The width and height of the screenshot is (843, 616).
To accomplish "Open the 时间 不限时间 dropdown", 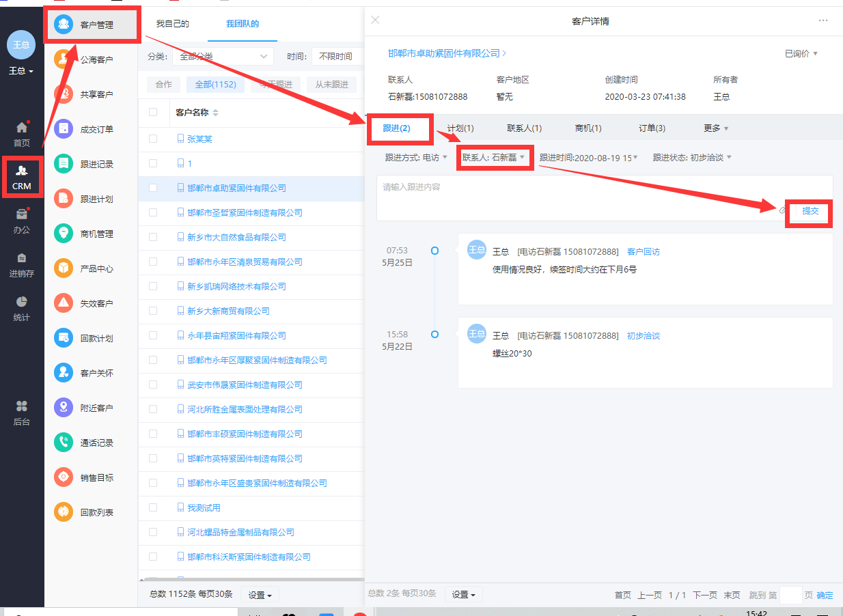I will point(337,57).
